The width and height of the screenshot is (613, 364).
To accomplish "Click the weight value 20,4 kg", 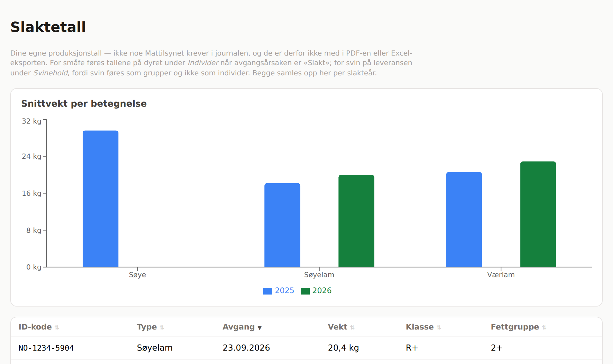I will (x=343, y=348).
